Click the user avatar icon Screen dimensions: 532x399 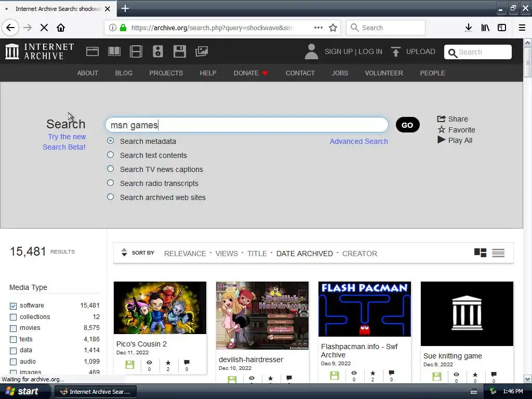click(312, 51)
